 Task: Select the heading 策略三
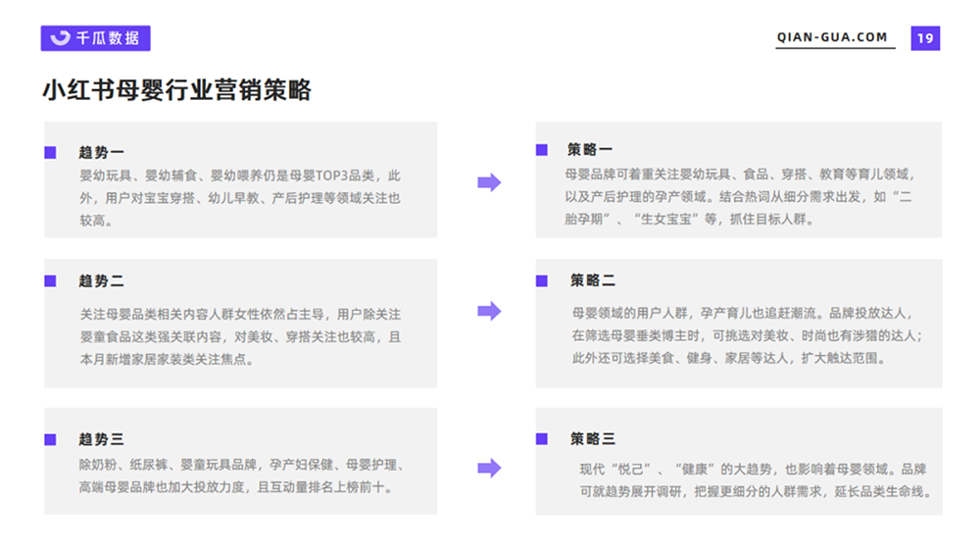(593, 439)
